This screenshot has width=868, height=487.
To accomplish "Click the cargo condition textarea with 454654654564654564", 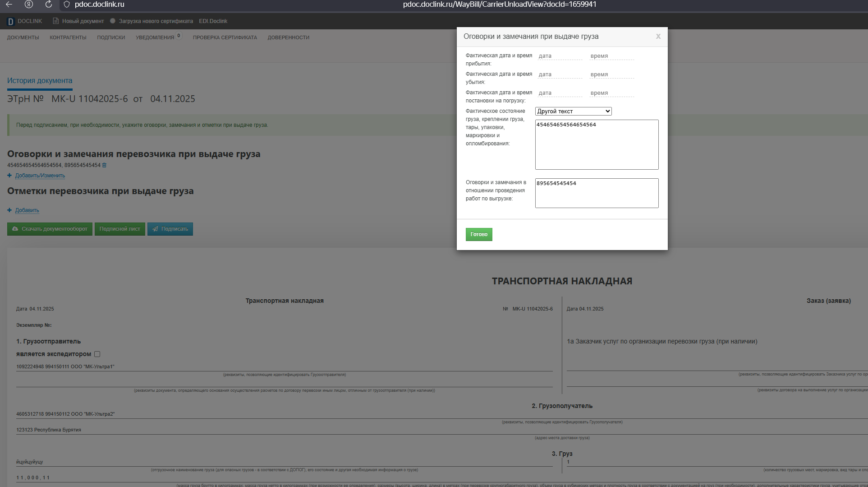I will [597, 144].
